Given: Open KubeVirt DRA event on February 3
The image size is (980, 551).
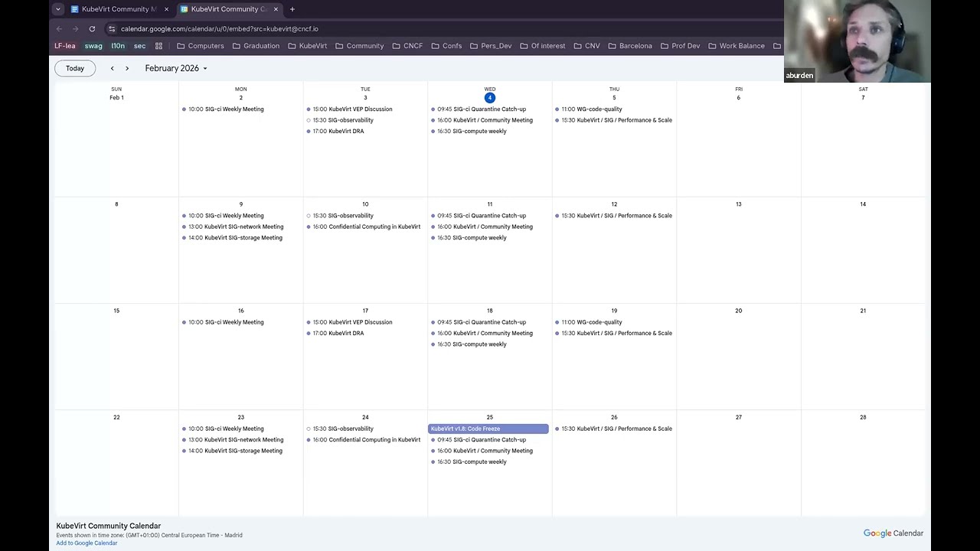Looking at the screenshot, I should [x=335, y=131].
